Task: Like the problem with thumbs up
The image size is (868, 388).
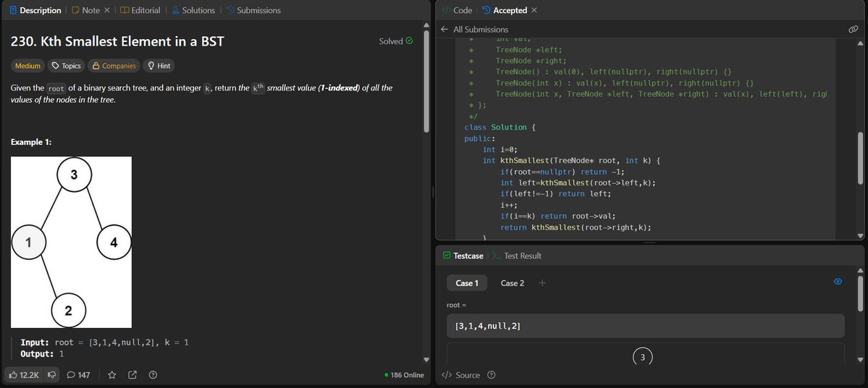Action: (24, 375)
